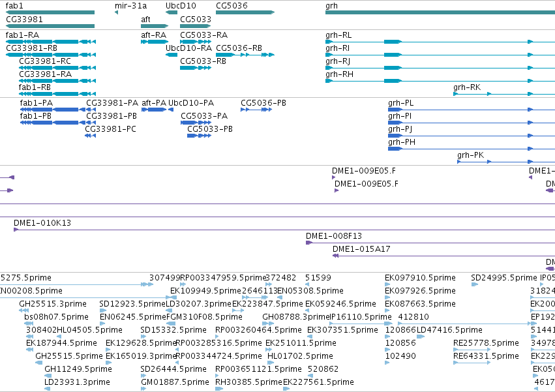Image resolution: width=555 pixels, height=392 pixels.
Task: Click the EK059246.5prime EST label
Action: point(340,304)
